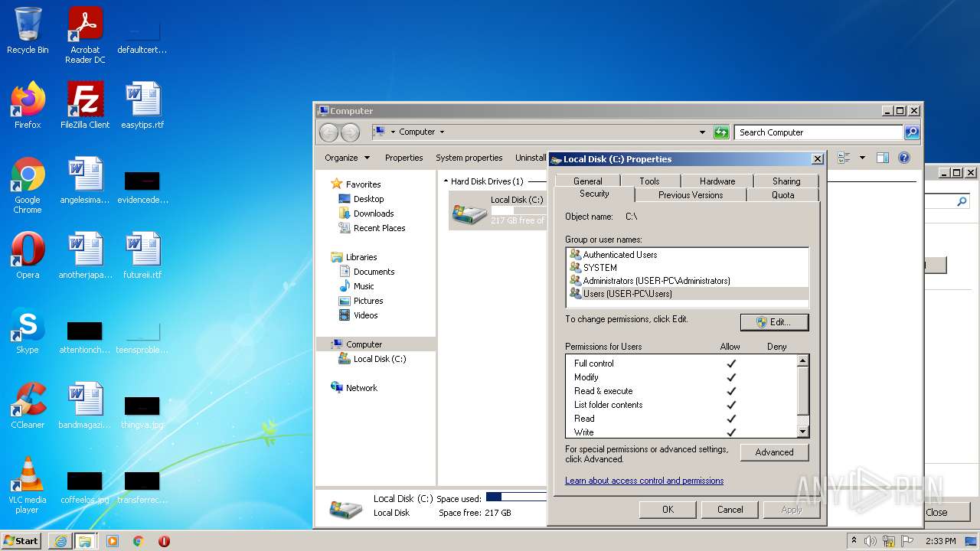The width and height of the screenshot is (980, 551).
Task: Click Windows Explorer taskbar button
Action: pyautogui.click(x=85, y=541)
